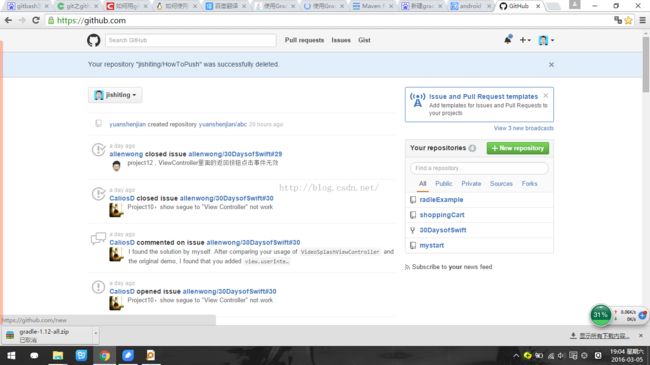This screenshot has height=365, width=650.
Task: Open yuanshenjian user profile link
Action: 127,124
